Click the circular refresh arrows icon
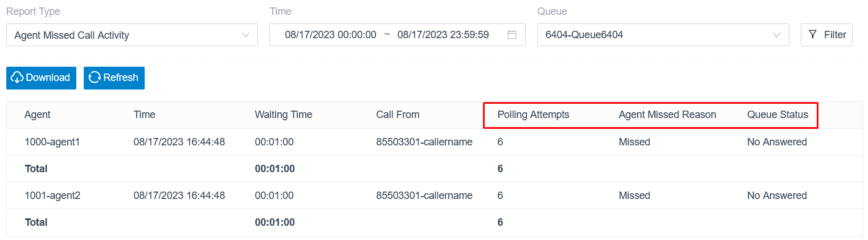Viewport: 868px width, 240px height. pos(95,78)
